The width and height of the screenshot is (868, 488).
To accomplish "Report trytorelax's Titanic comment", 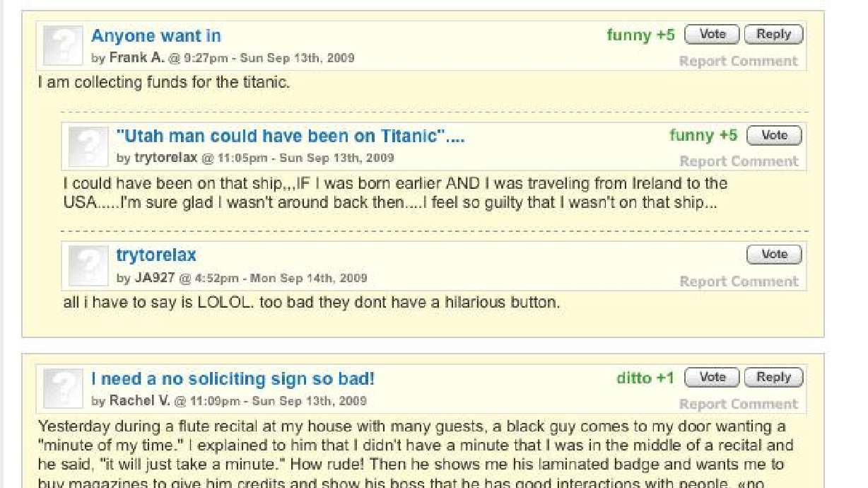I will 738,161.
